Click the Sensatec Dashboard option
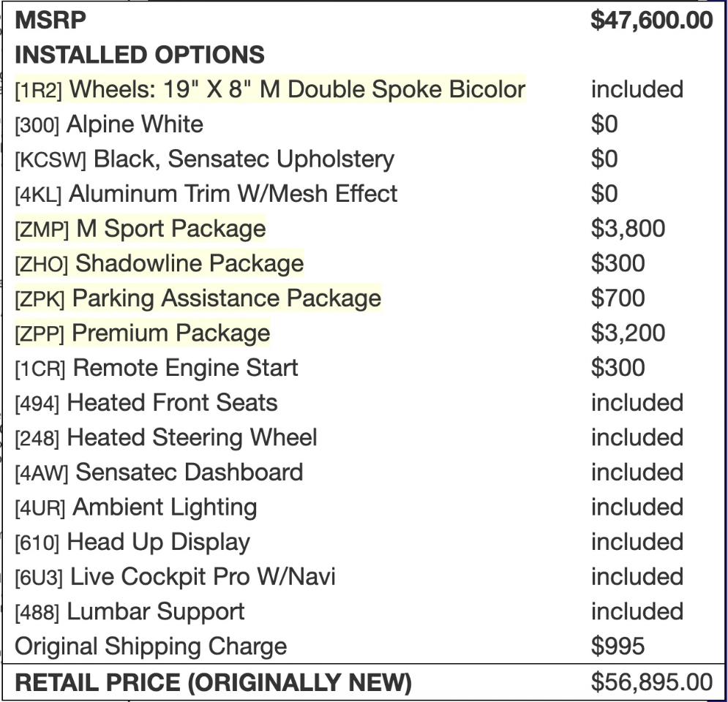This screenshot has height=702, width=728. click(159, 472)
